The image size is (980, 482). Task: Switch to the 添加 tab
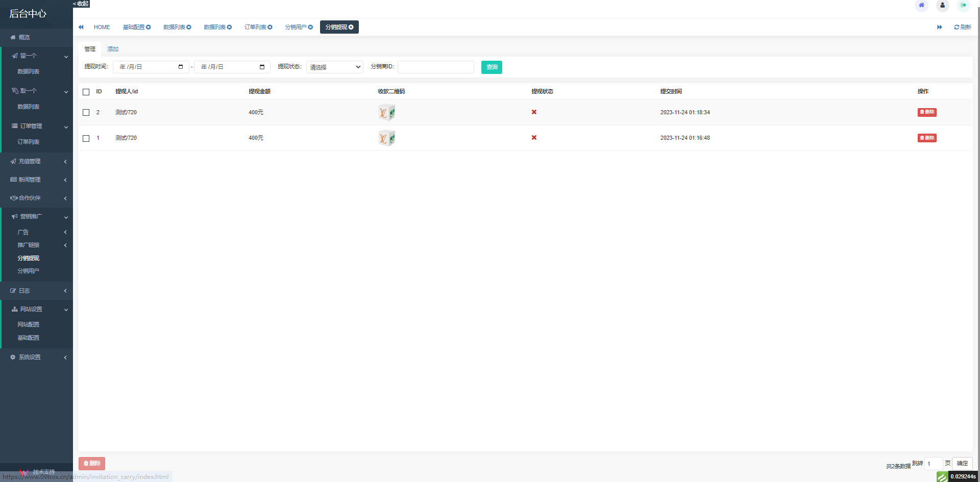(113, 49)
